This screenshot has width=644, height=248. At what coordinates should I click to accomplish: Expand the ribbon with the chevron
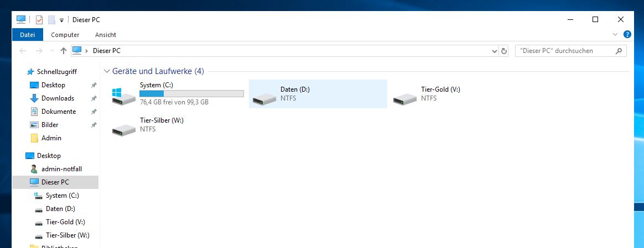(x=615, y=34)
